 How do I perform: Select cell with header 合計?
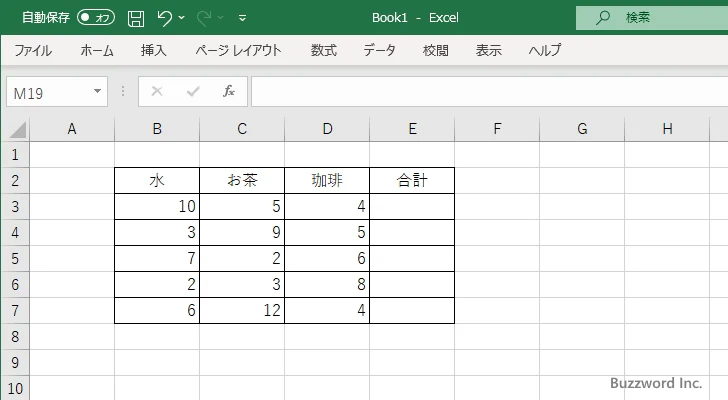pyautogui.click(x=412, y=181)
